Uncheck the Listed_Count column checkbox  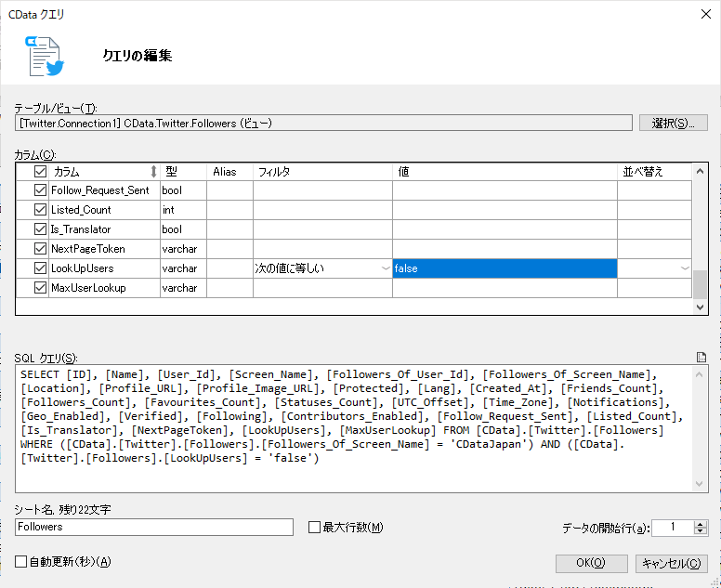(41, 210)
